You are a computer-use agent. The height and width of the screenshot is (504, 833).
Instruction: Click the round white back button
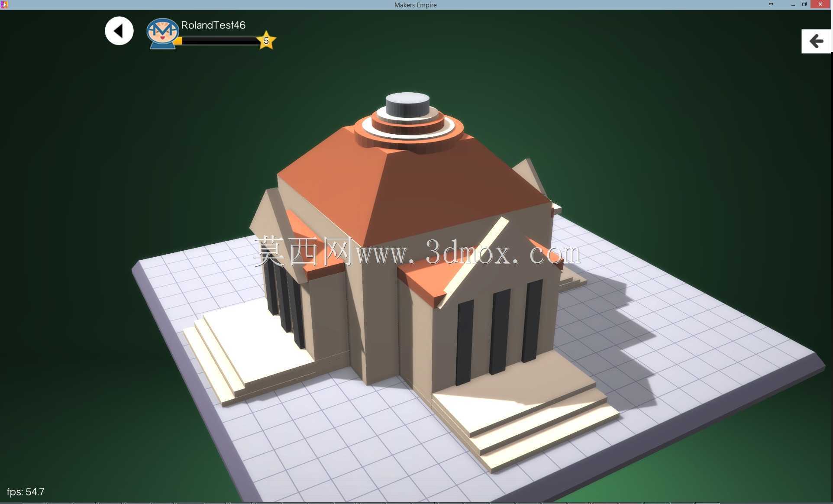[119, 31]
